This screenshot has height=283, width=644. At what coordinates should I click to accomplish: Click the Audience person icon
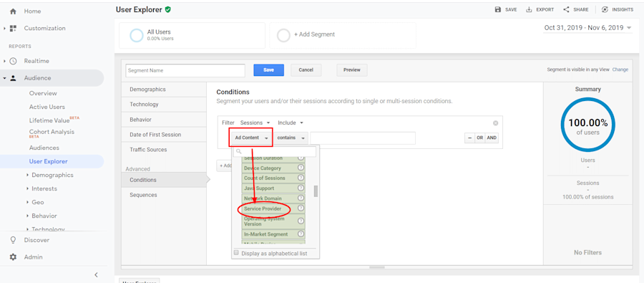tap(13, 78)
